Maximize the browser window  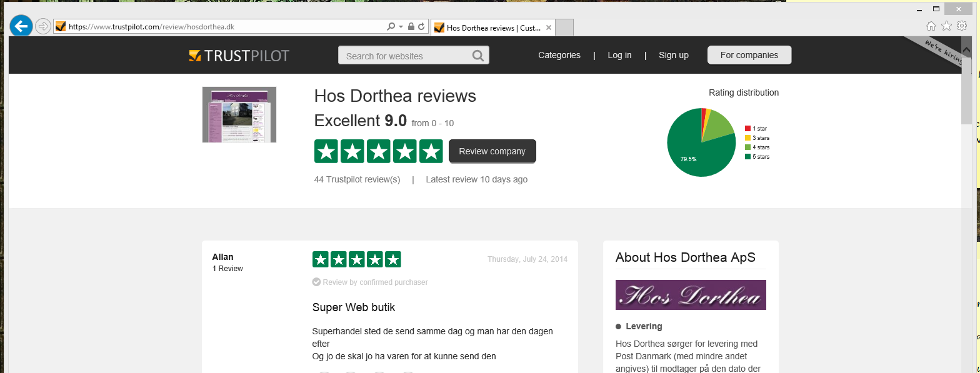pyautogui.click(x=936, y=9)
